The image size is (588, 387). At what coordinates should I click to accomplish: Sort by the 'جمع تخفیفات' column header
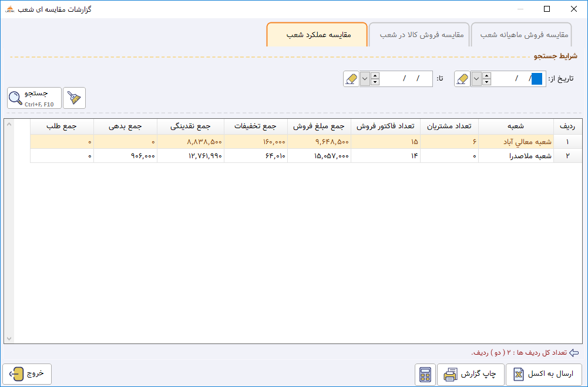point(256,126)
